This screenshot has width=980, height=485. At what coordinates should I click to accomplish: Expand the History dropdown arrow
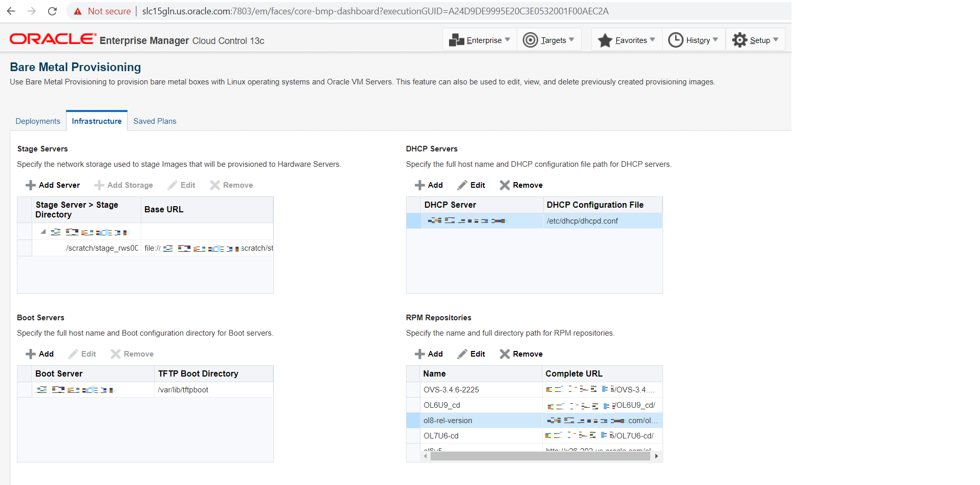pos(715,39)
